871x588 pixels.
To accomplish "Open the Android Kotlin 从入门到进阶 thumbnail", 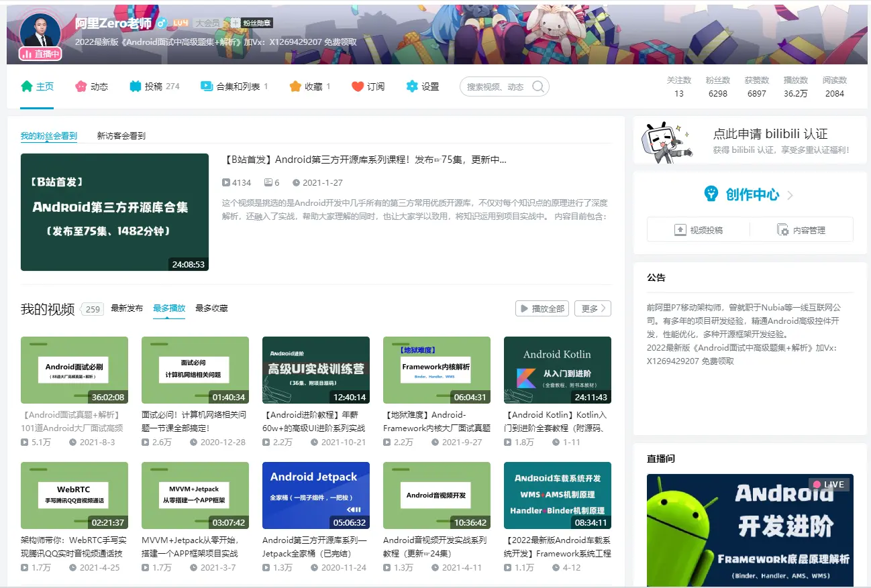I will (558, 370).
